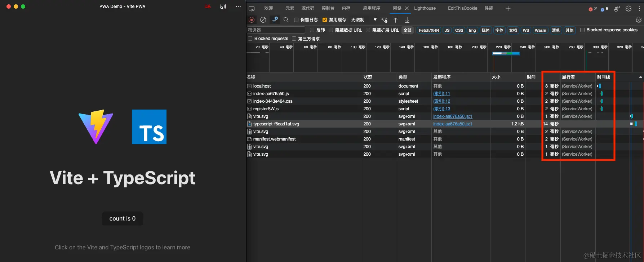The image size is (644, 262).
Task: Switch to the 内存 tab
Action: click(x=346, y=8)
